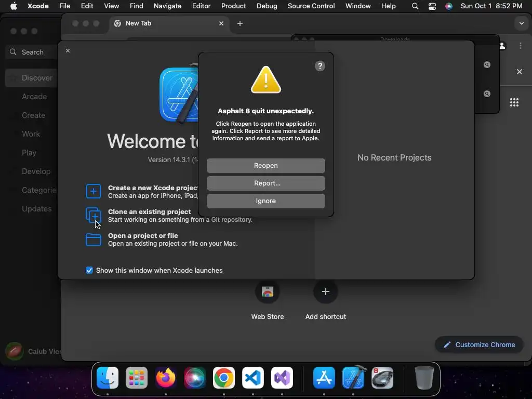The width and height of the screenshot is (532, 399).
Task: Click the Siri icon in menu bar
Action: [448, 6]
